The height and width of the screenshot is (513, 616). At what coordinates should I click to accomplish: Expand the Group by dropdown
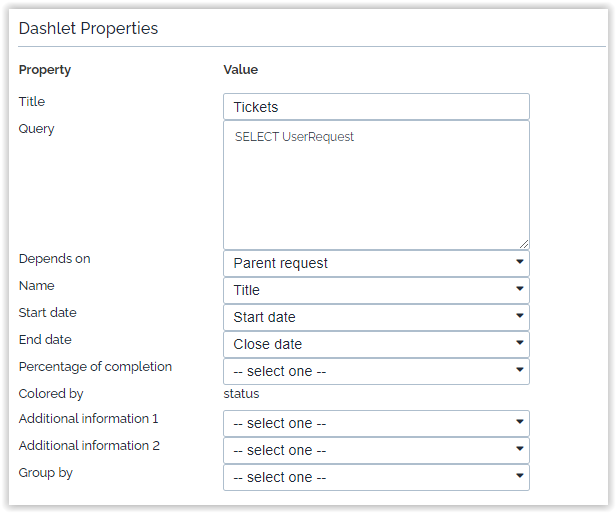[x=376, y=477]
